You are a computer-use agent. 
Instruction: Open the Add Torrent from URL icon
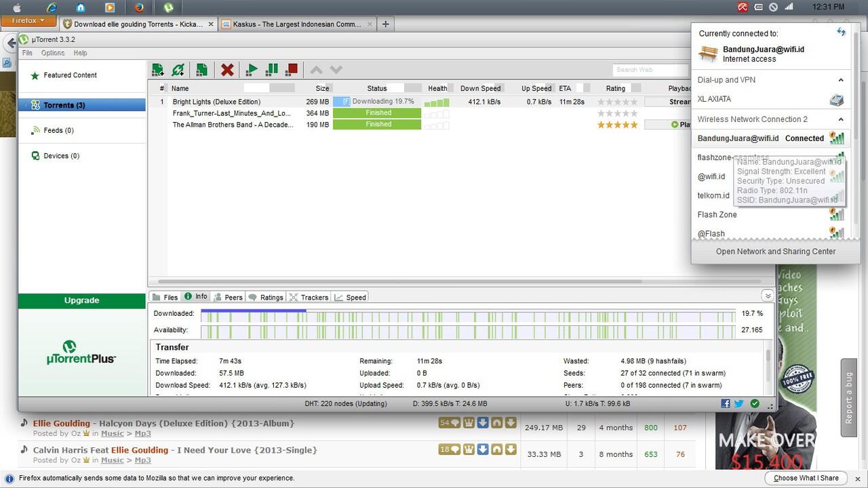178,69
